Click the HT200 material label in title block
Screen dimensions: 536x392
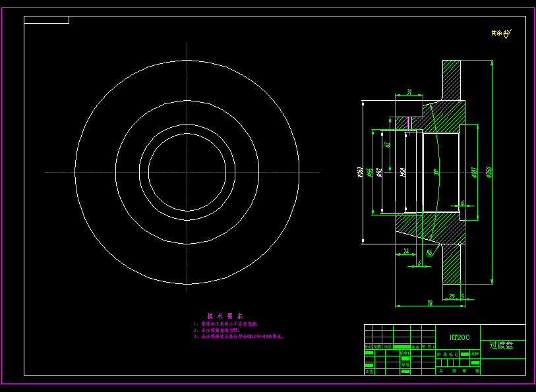pos(459,337)
